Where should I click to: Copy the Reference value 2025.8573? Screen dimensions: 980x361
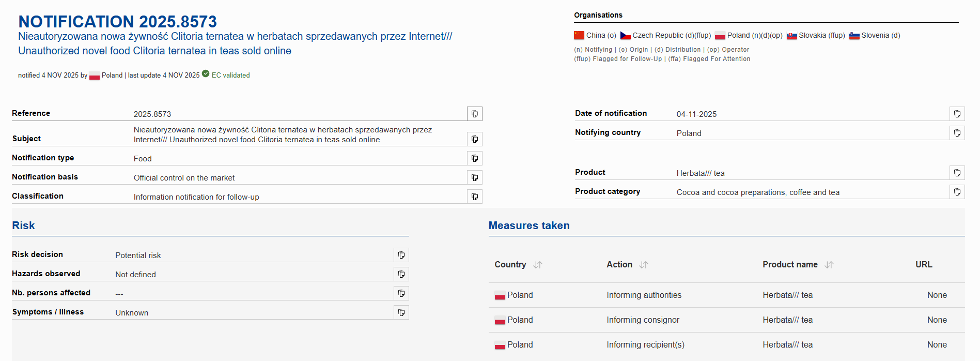click(474, 114)
